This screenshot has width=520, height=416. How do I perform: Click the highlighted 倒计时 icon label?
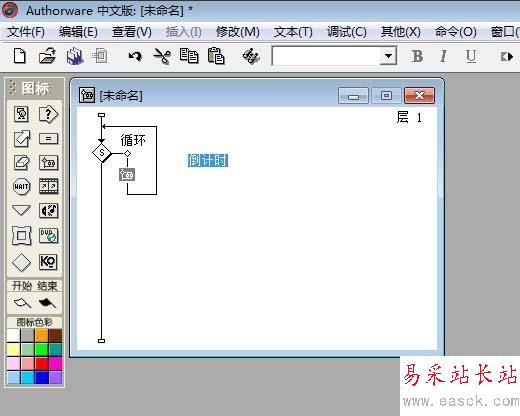coord(208,160)
